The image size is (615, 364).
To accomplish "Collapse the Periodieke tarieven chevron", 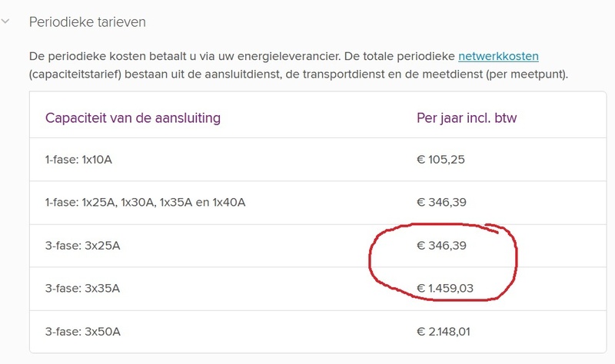I will tap(5, 22).
